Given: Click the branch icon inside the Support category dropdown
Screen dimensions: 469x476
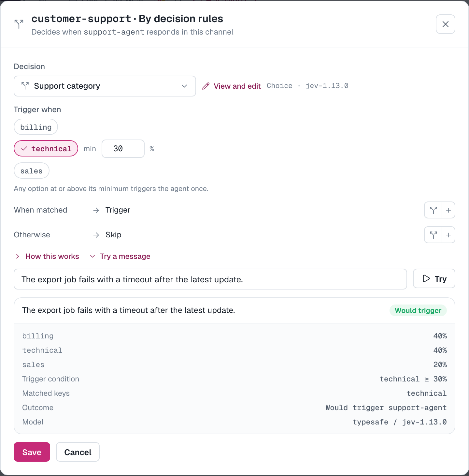Looking at the screenshot, I should click(25, 86).
